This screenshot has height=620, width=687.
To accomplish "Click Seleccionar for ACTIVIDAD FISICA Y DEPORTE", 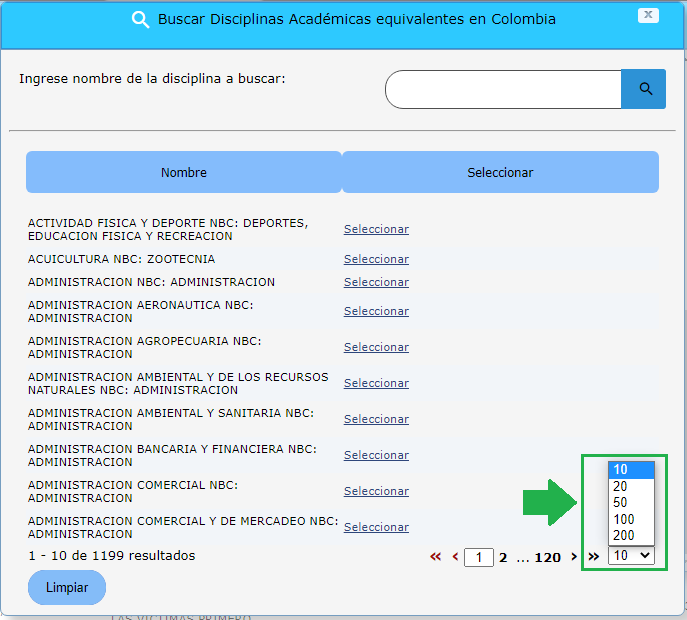I will point(376,229).
